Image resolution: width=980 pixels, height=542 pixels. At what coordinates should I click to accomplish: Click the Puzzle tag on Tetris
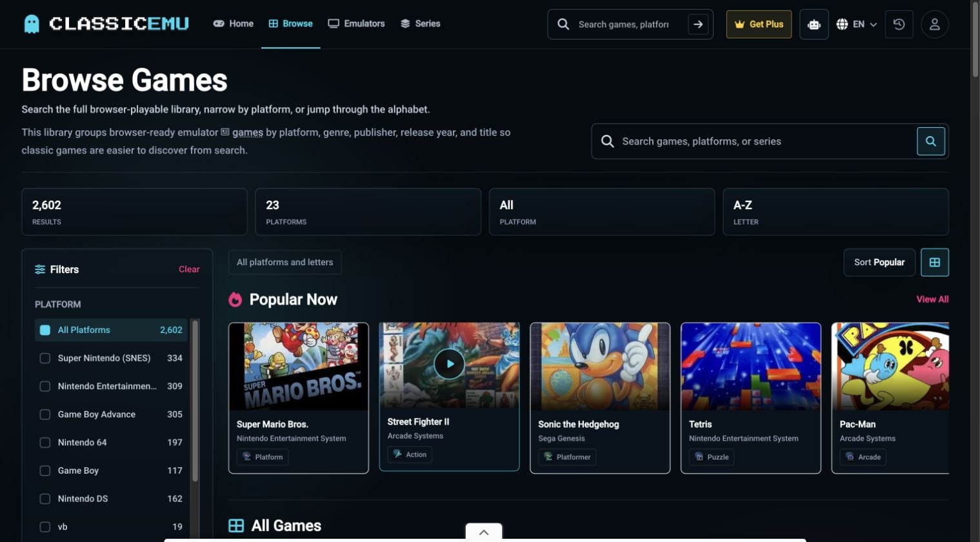click(x=712, y=457)
